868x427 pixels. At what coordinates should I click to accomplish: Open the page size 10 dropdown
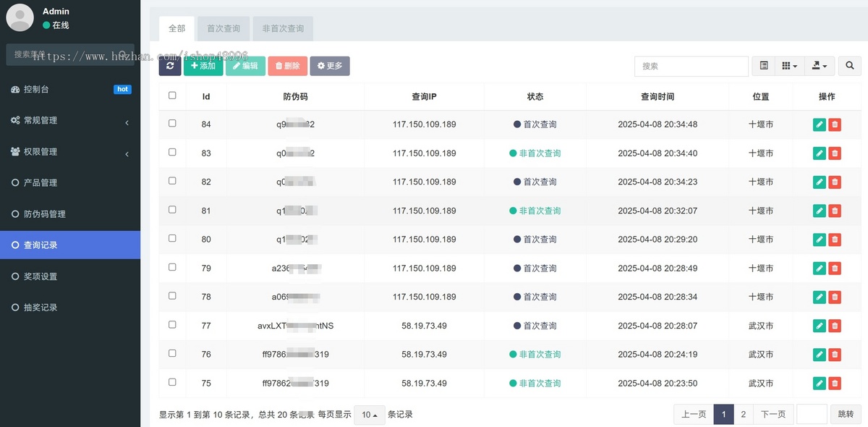coord(370,415)
